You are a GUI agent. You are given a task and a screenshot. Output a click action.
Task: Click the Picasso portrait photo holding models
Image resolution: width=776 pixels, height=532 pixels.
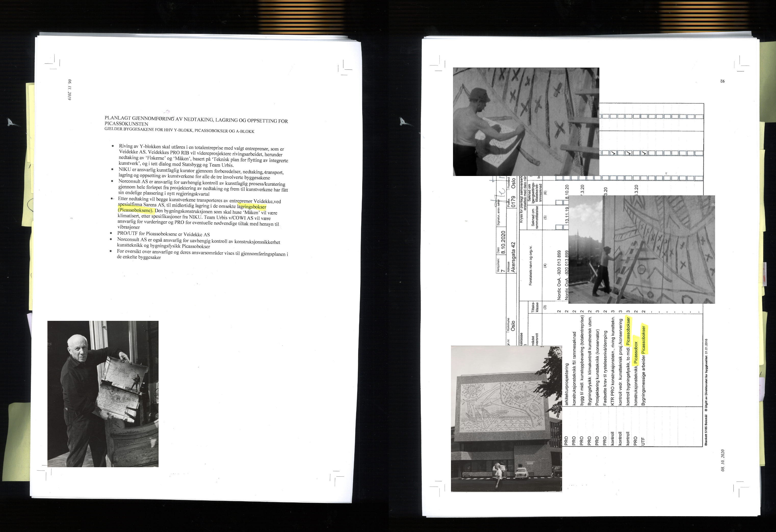[103, 394]
